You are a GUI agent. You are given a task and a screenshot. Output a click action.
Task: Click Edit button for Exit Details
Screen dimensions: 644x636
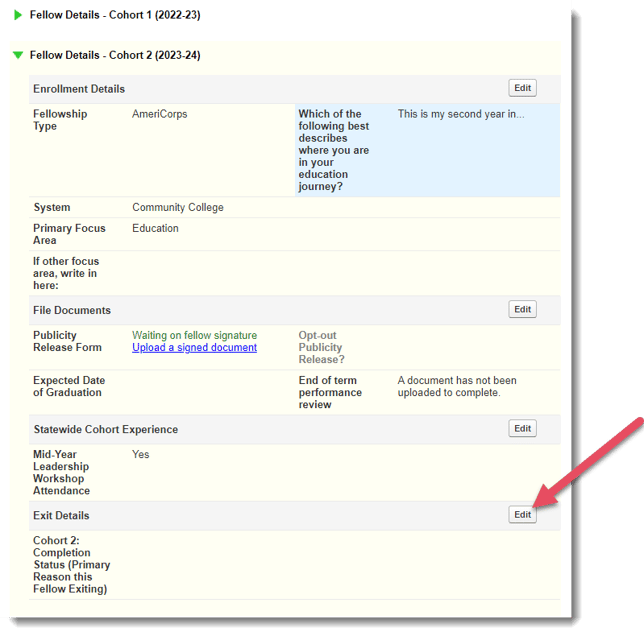coord(522,514)
